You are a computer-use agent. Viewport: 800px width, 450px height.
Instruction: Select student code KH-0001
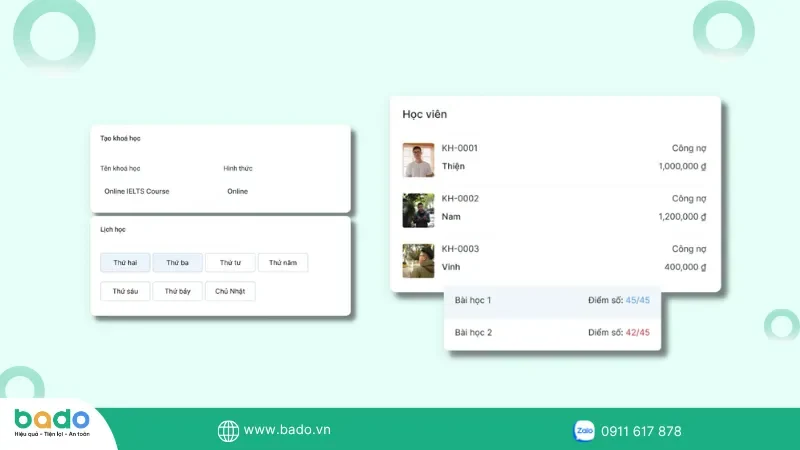click(x=460, y=148)
